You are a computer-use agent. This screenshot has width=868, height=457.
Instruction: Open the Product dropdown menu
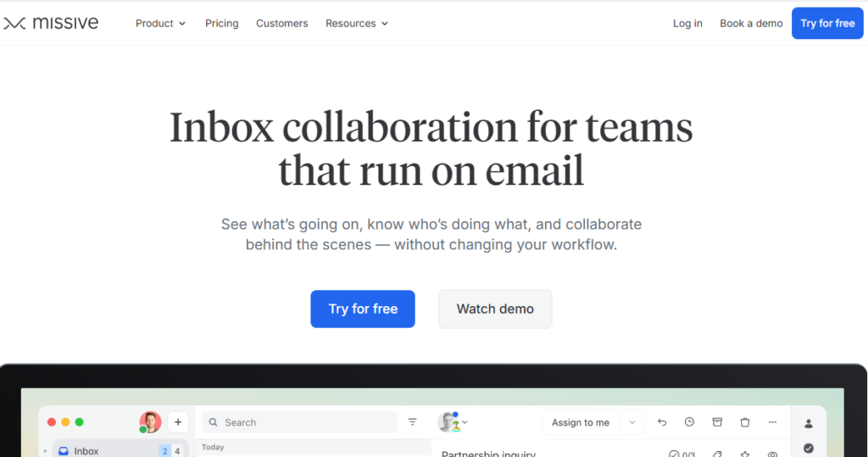coord(160,23)
